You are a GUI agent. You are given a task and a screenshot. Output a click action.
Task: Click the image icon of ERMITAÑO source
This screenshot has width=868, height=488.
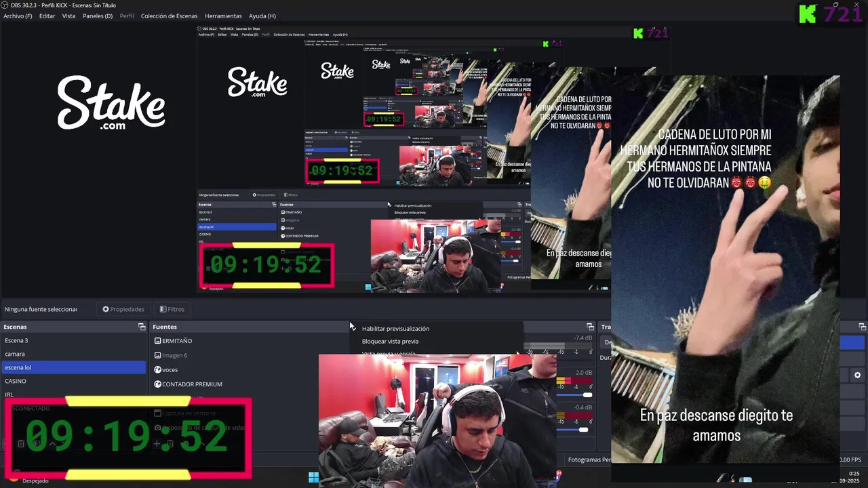[x=157, y=341]
